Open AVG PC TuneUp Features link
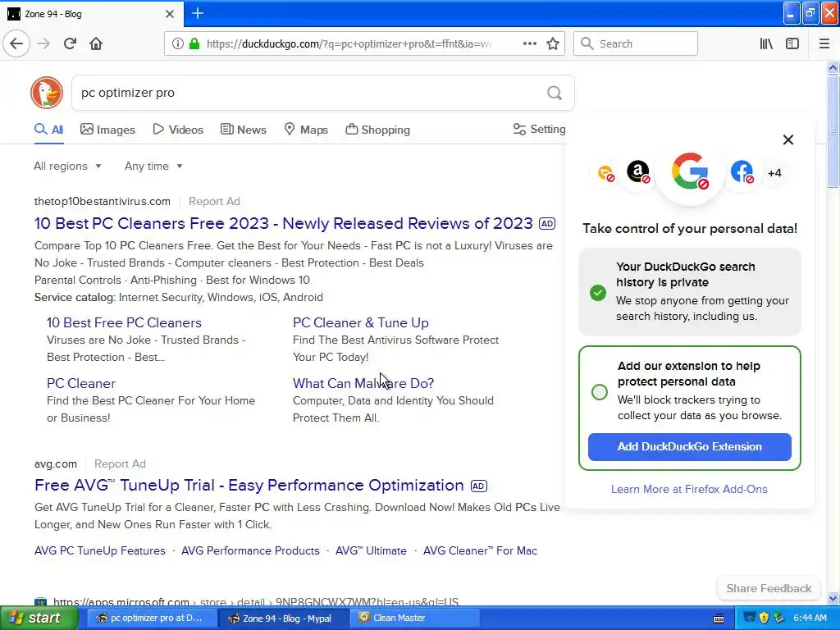 click(x=99, y=550)
